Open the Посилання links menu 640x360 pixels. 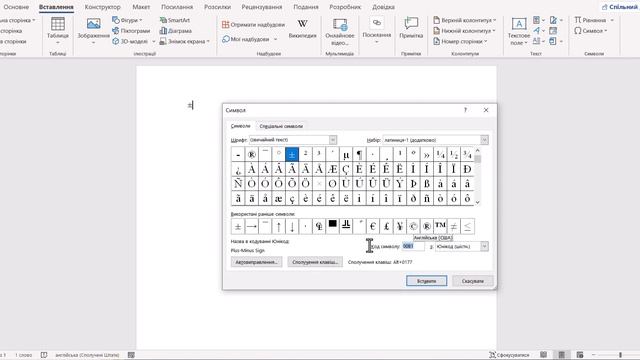click(377, 31)
